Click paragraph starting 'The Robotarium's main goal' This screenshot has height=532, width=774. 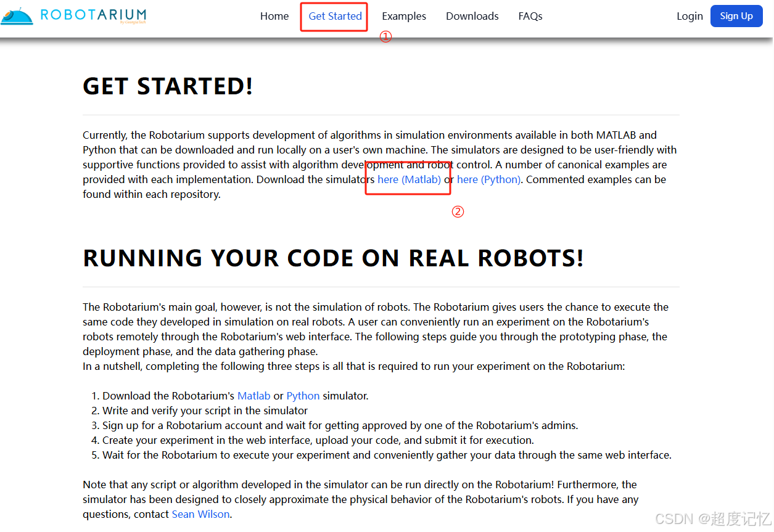pyautogui.click(x=376, y=329)
